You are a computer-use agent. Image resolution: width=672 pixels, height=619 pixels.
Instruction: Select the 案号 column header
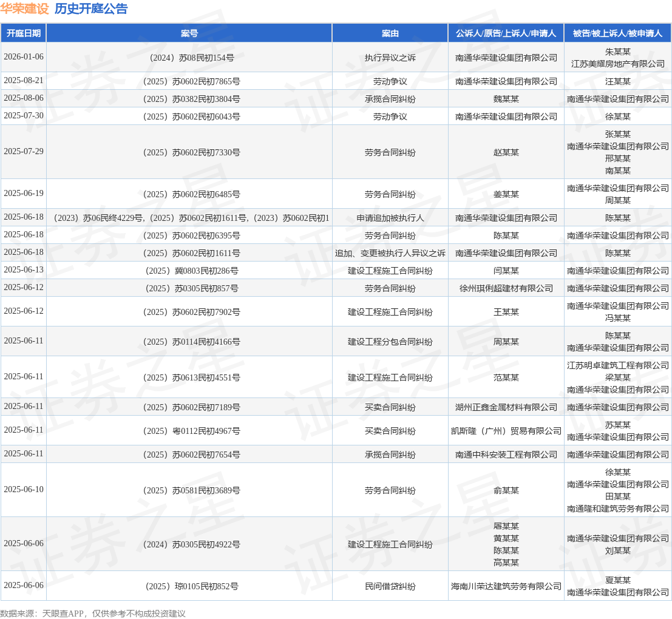coord(189,33)
